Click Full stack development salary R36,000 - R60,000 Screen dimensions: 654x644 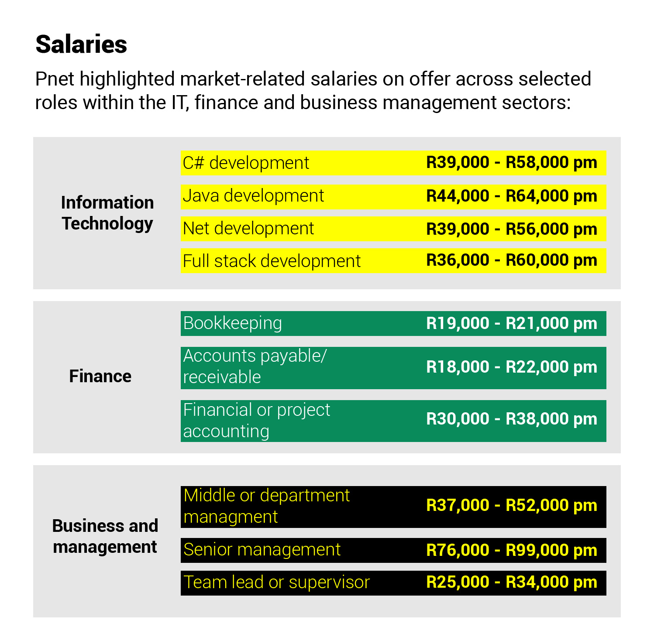pyautogui.click(x=512, y=260)
